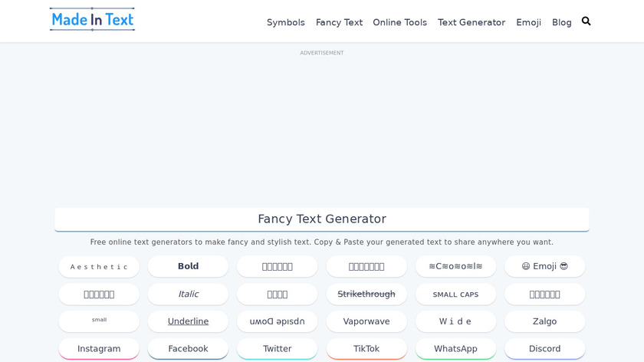Image resolution: width=644 pixels, height=362 pixels.
Task: Open the Discord fonts button
Action: click(544, 349)
